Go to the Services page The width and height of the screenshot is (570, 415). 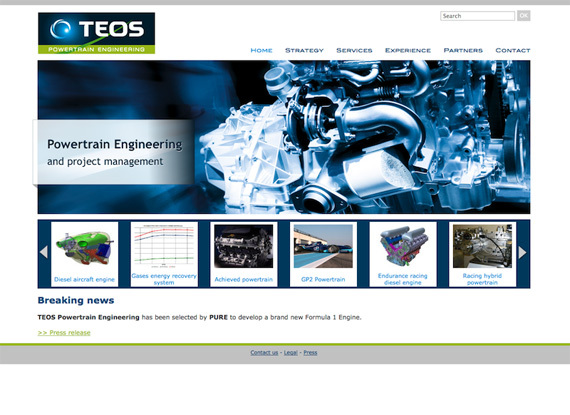tap(354, 50)
